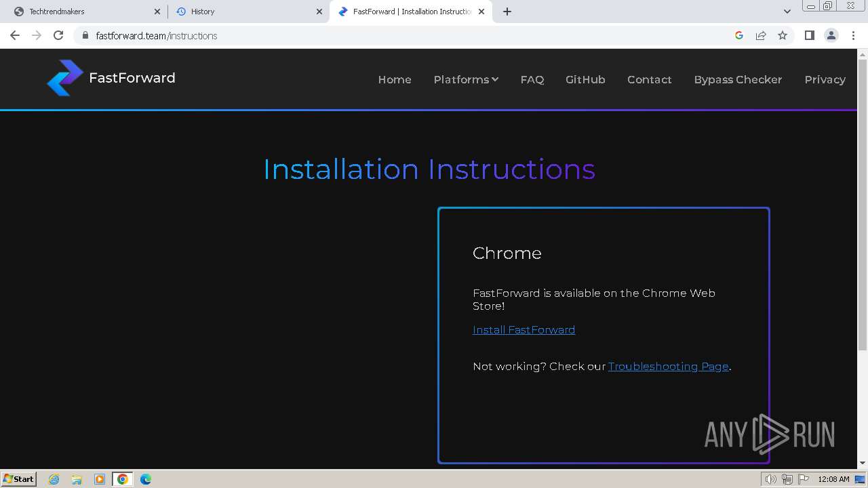Viewport: 868px width, 488px height.
Task: Switch to the Techtrendmakers tab
Action: pyautogui.click(x=86, y=12)
